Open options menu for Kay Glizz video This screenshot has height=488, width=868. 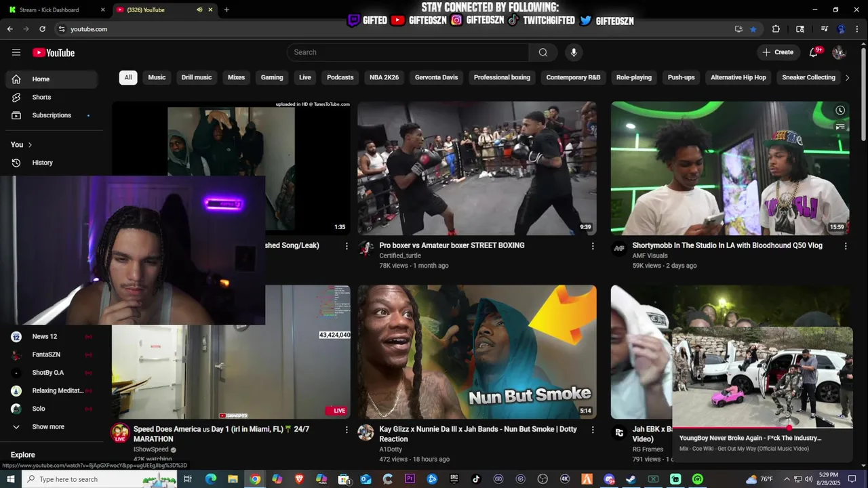point(593,430)
